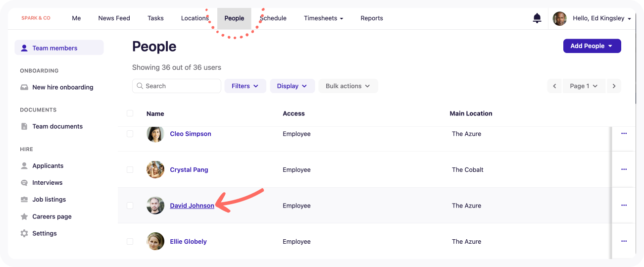
Task: Click Ed Kingsley's profile avatar
Action: pyautogui.click(x=560, y=18)
